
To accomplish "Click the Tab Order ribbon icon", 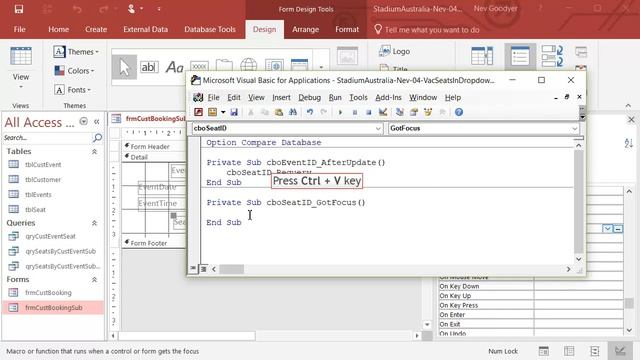I will [x=552, y=56].
